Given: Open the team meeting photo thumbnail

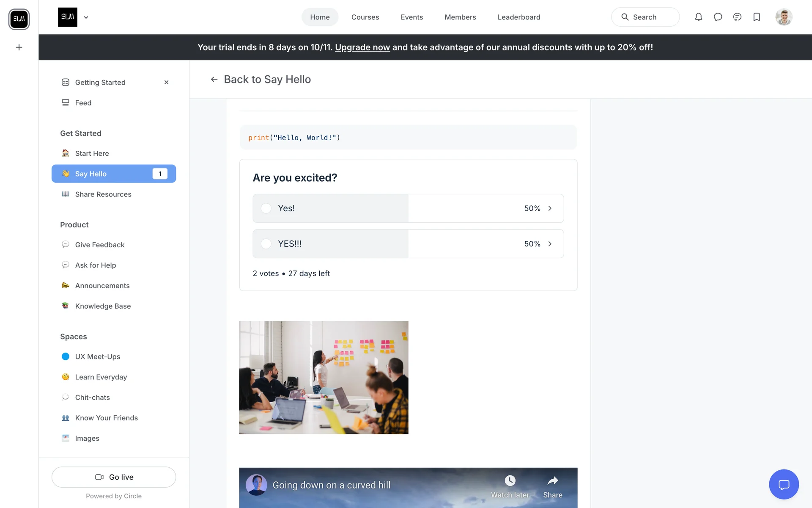Looking at the screenshot, I should coord(324,377).
